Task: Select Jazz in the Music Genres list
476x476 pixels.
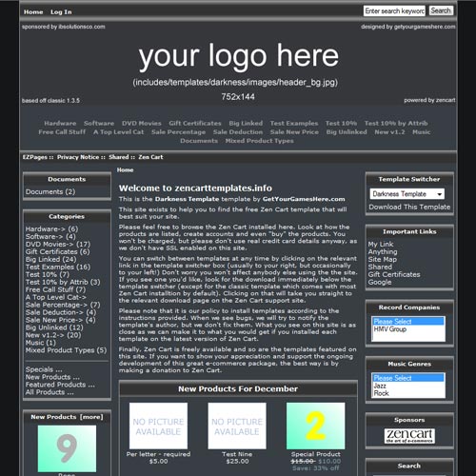Action: click(380, 386)
